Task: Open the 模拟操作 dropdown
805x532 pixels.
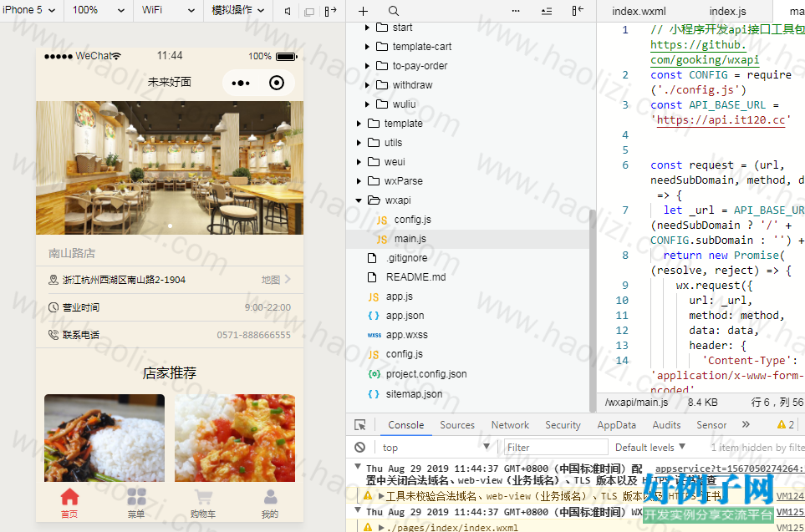Action: pos(237,10)
